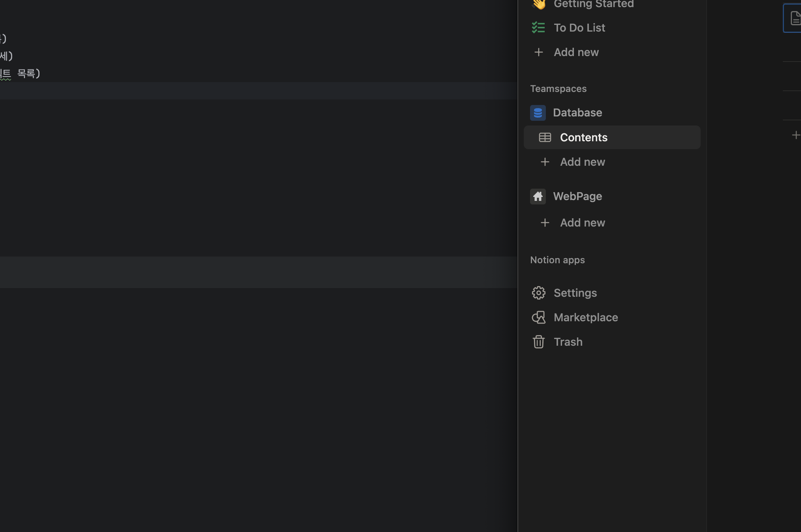Expand the WebPage teamspace

tap(577, 197)
